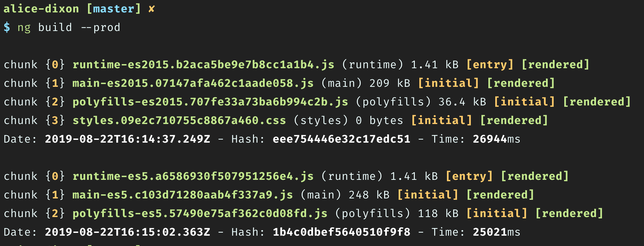This screenshot has height=246, width=644.
Task: Click the polyfills-es2015.707fe33a73ba6b994c2b.js filename
Action: 210,102
